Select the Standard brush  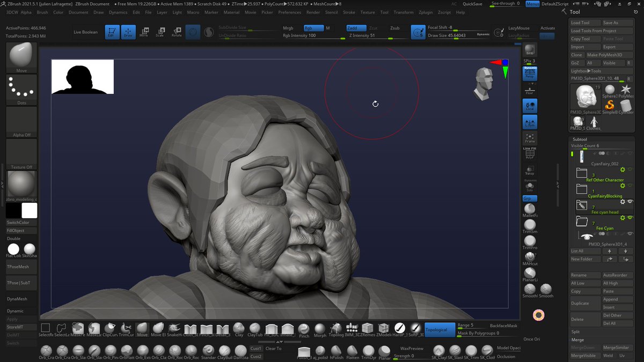208,352
